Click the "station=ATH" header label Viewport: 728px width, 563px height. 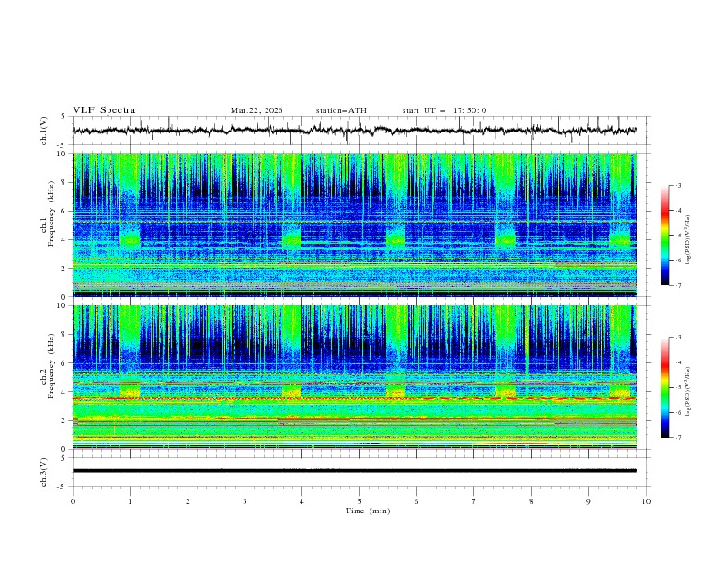point(341,110)
